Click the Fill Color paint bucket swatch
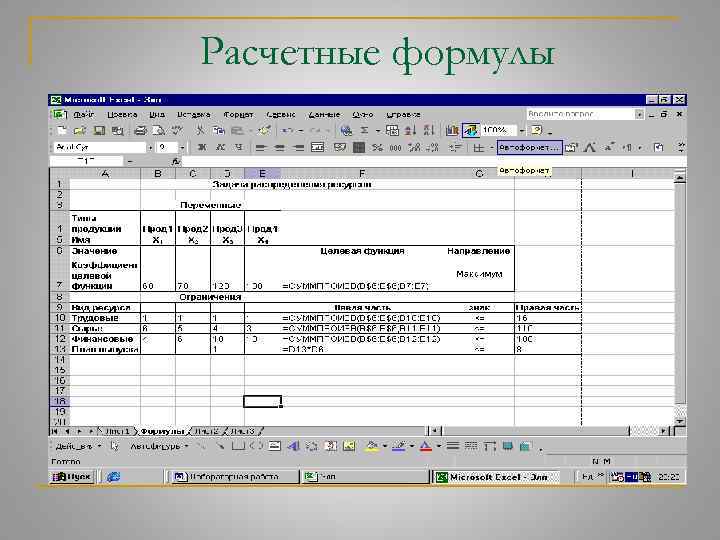 [x=372, y=446]
